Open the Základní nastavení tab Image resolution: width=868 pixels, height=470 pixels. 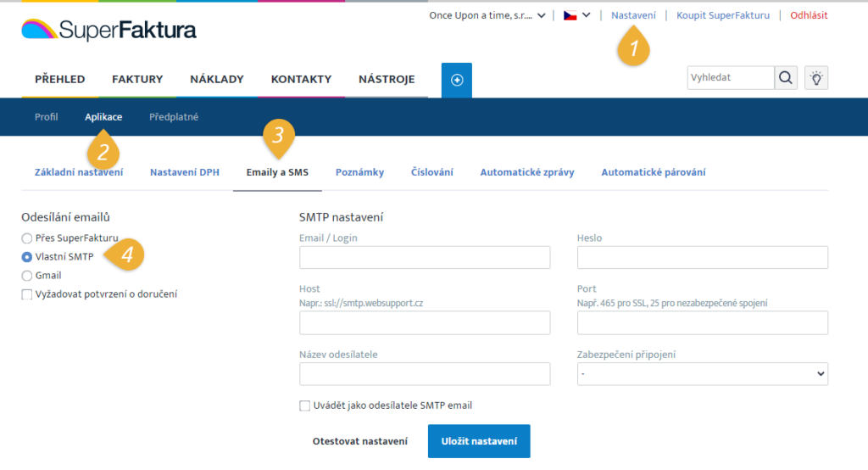[79, 172]
